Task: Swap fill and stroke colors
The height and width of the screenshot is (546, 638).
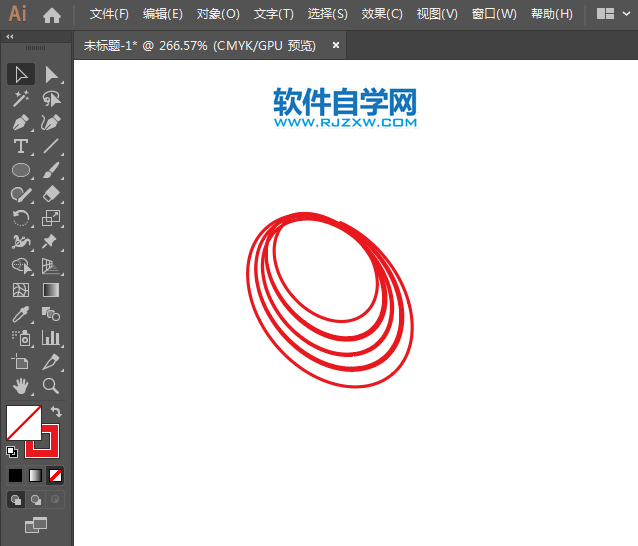Action: coord(56,412)
